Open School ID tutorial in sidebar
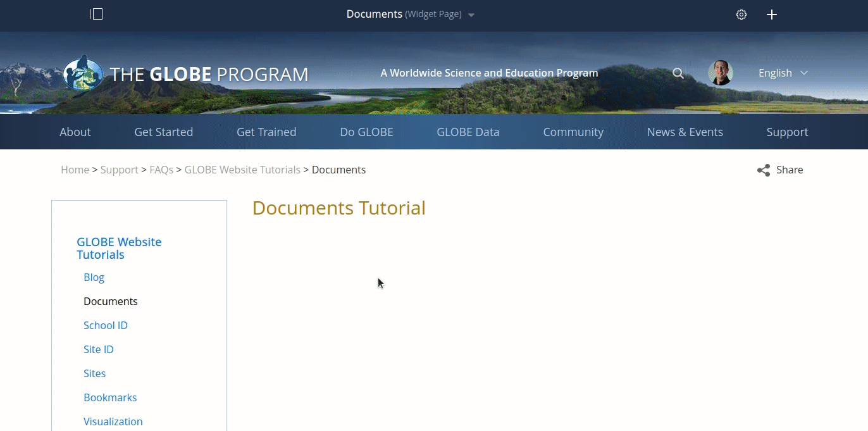Viewport: 868px width, 431px height. pyautogui.click(x=106, y=325)
